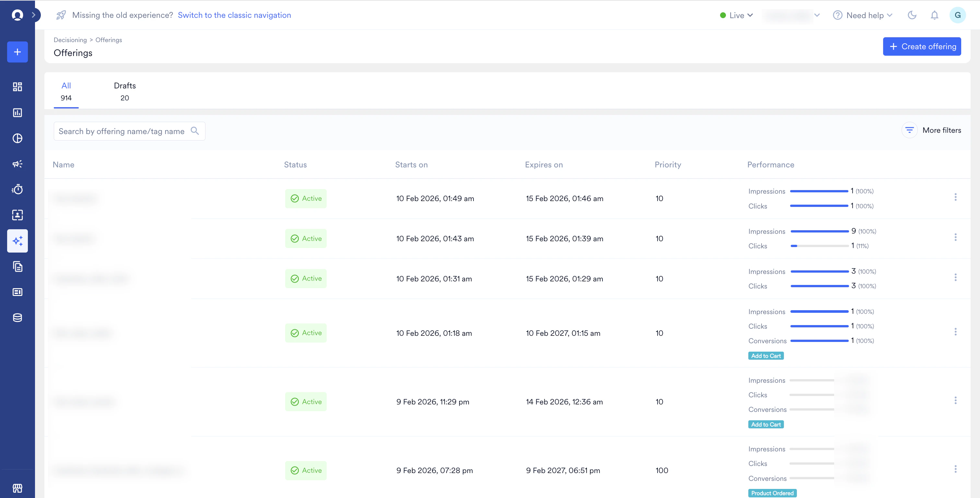Toggle dark mode with the moon icon

coord(912,15)
